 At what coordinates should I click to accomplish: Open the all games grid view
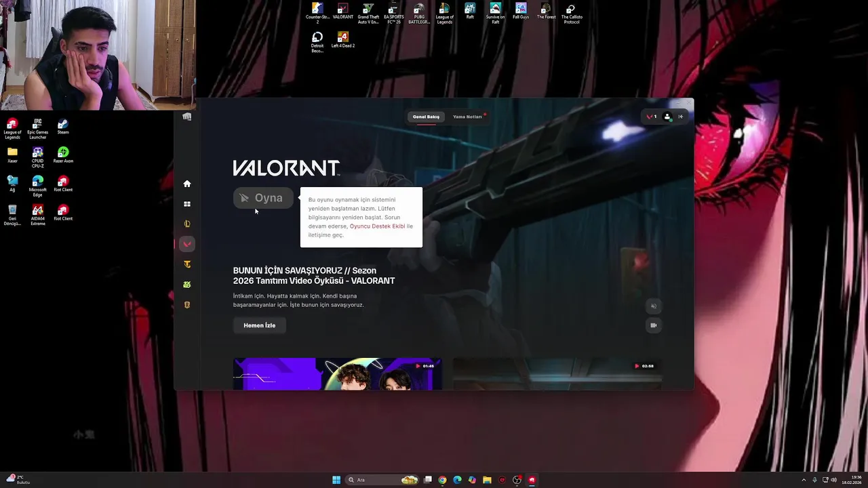click(187, 204)
